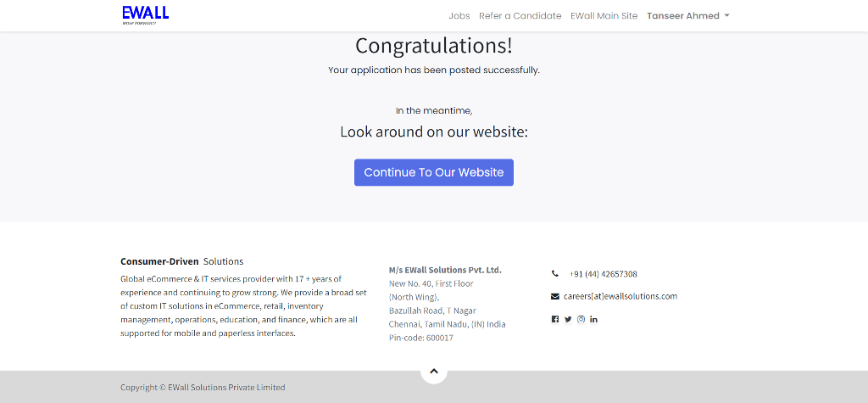
Task: Open the Instagram social icon
Action: [x=581, y=319]
